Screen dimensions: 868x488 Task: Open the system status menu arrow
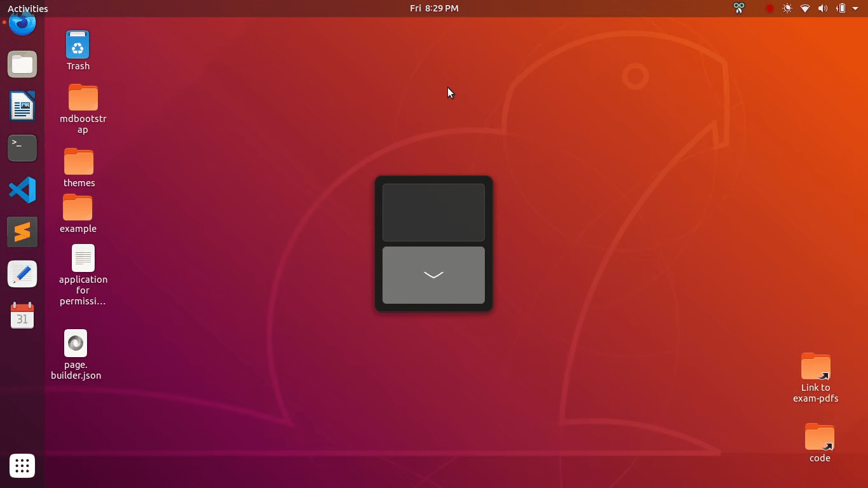click(856, 8)
